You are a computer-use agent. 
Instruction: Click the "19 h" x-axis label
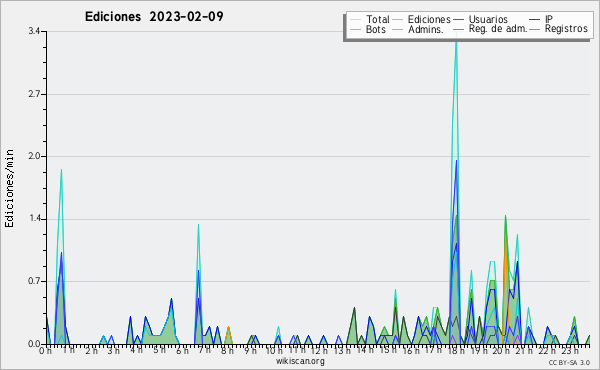click(x=479, y=351)
